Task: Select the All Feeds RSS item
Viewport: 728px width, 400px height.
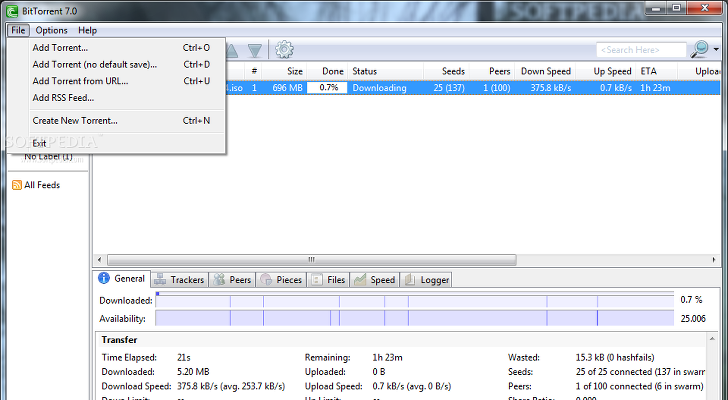Action: [x=41, y=185]
